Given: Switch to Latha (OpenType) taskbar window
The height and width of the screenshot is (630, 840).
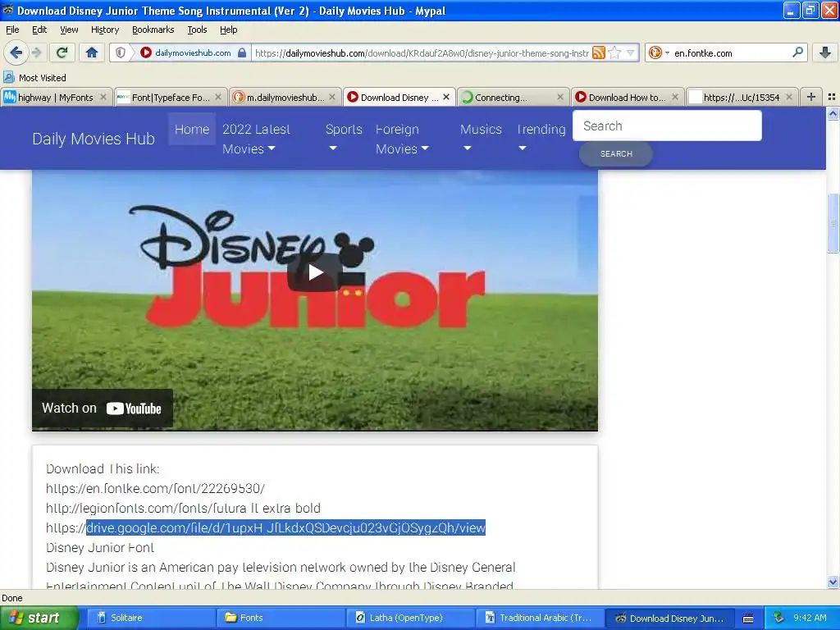Looking at the screenshot, I should (x=410, y=618).
